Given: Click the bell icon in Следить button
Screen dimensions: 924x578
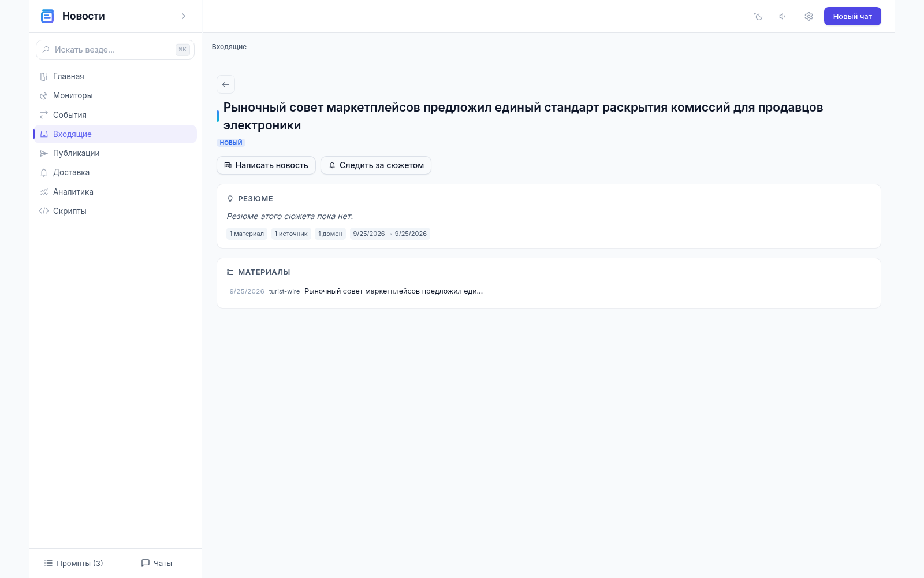Looking at the screenshot, I should pos(332,165).
